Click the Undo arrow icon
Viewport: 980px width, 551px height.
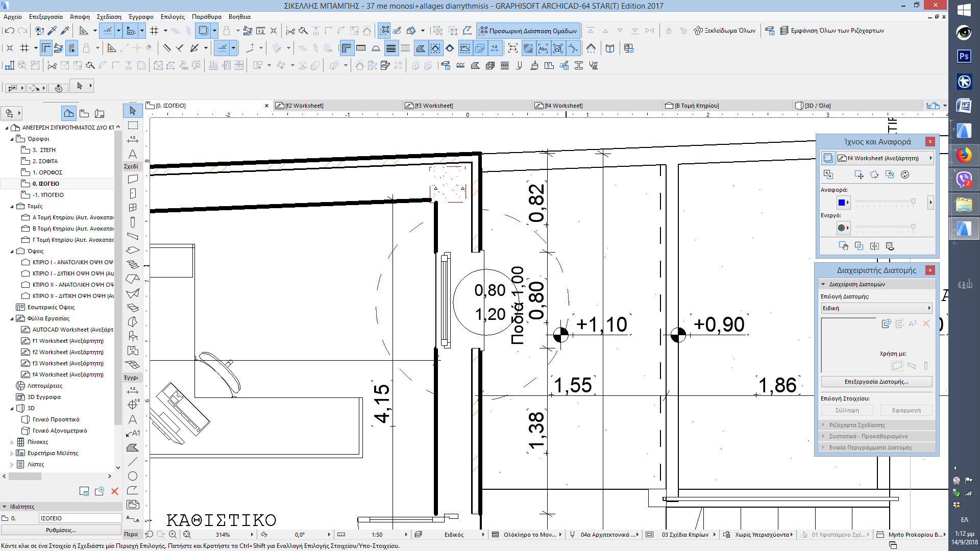pyautogui.click(x=9, y=31)
